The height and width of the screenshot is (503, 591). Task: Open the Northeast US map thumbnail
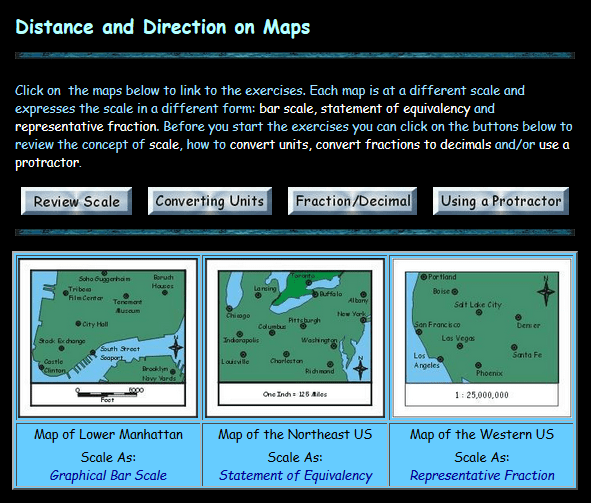[x=295, y=338]
